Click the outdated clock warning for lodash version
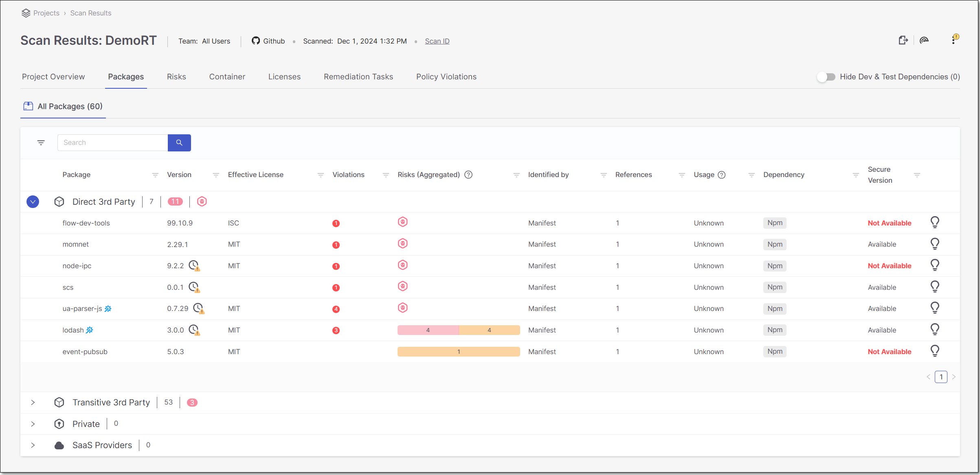The width and height of the screenshot is (980, 475). [x=194, y=330]
